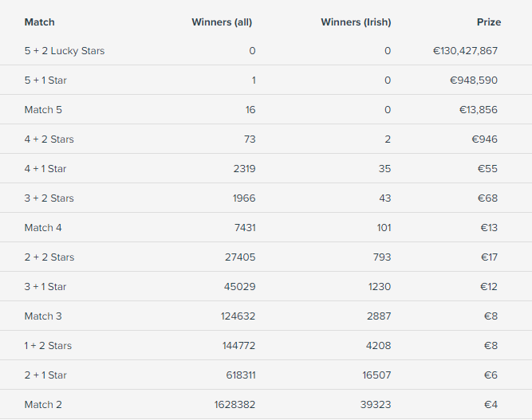Select the 5 + 1 Star row label
This screenshot has width=532, height=420.
(x=45, y=80)
